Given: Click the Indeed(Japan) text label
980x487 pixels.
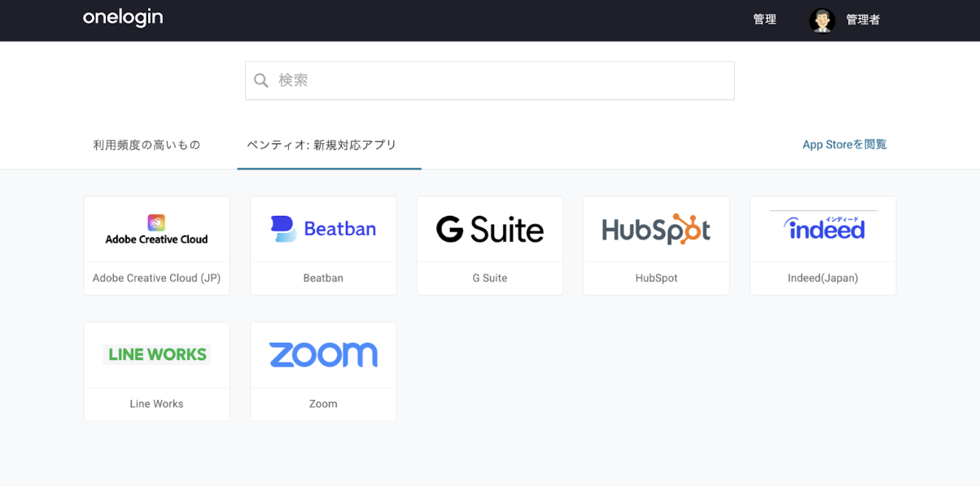Looking at the screenshot, I should pos(823,278).
